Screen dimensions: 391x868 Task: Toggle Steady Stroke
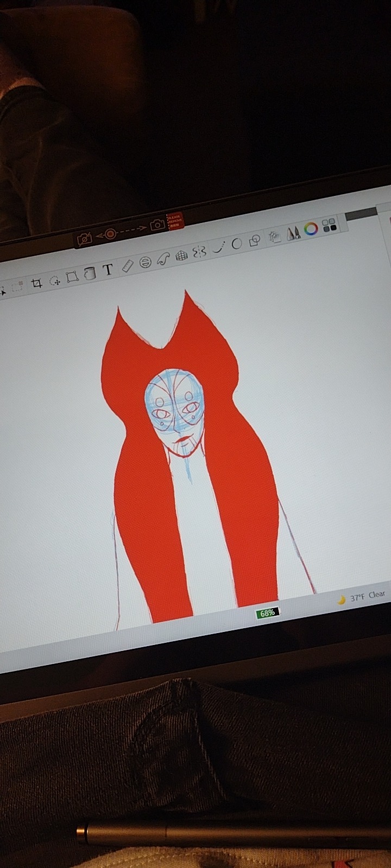(x=218, y=248)
